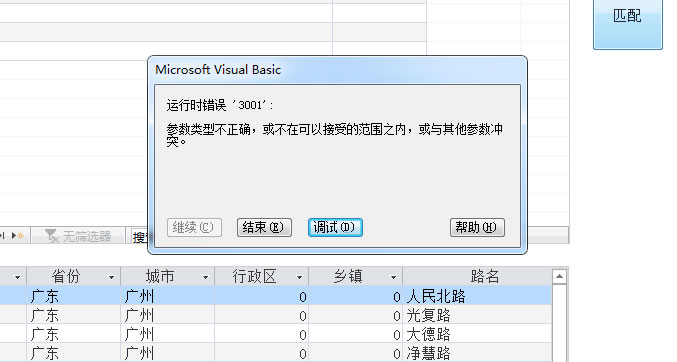Click the 搜索 box in navigation bar
The image size is (677, 362).
click(139, 236)
